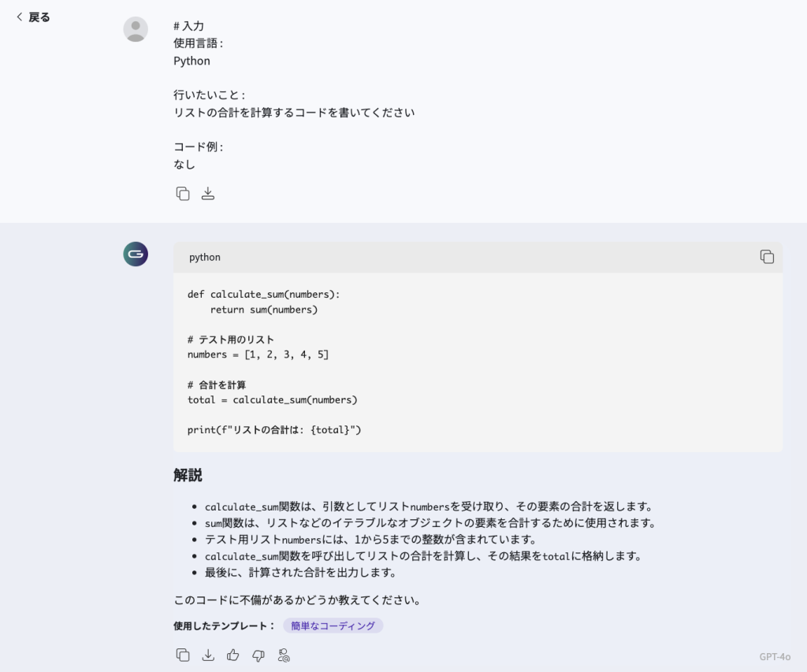
Task: Click the icon right of thumbs down
Action: click(284, 655)
